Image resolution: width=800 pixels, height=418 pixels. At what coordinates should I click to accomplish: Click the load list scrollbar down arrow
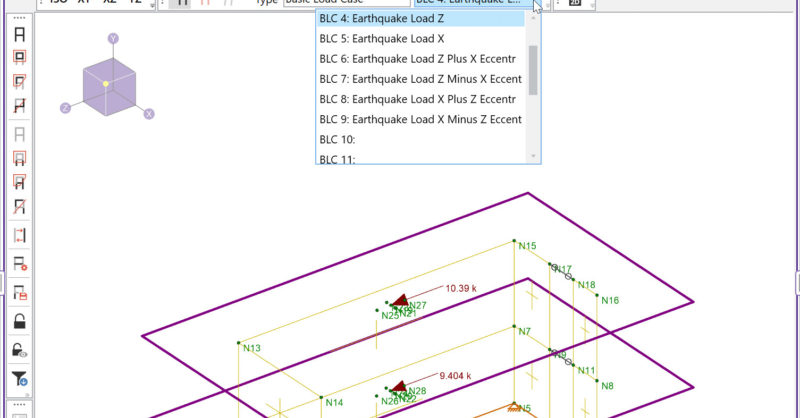tap(533, 156)
